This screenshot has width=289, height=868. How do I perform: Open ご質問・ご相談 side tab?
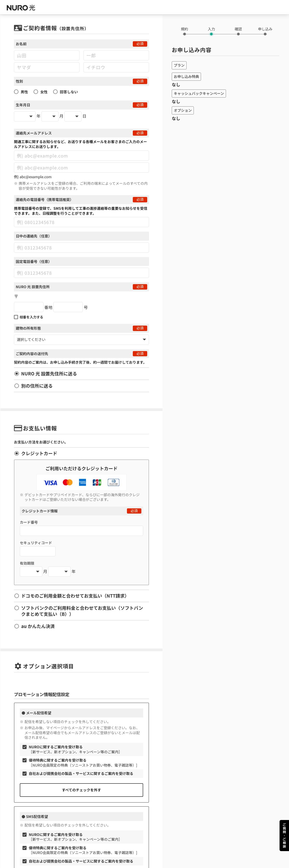284,835
